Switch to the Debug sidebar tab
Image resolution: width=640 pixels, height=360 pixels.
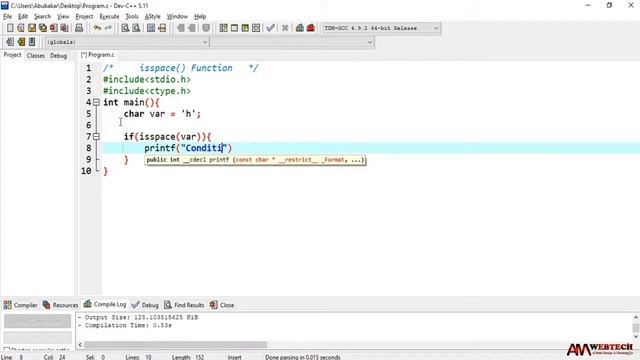pyautogui.click(x=58, y=56)
